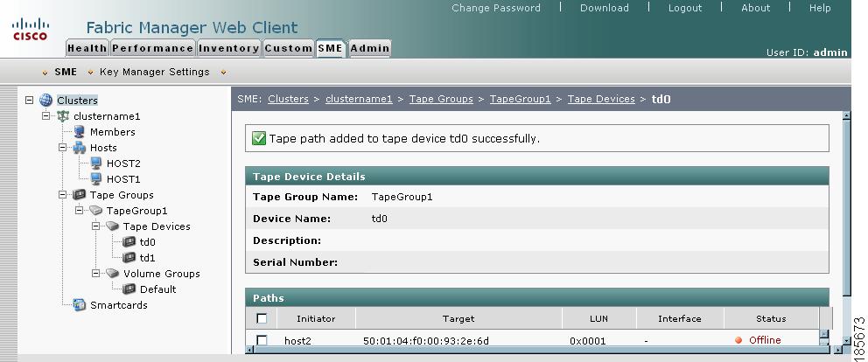Switch to the Health tab

pos(87,48)
